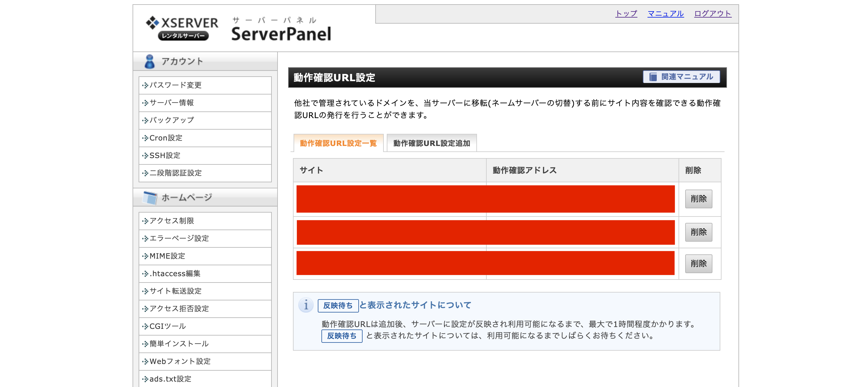Click the first 削除 button in the table

point(699,199)
